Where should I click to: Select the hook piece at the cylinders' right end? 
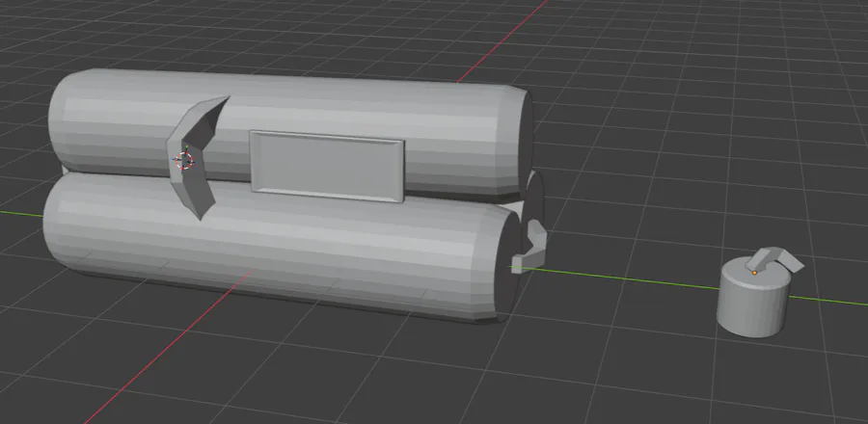click(x=530, y=246)
